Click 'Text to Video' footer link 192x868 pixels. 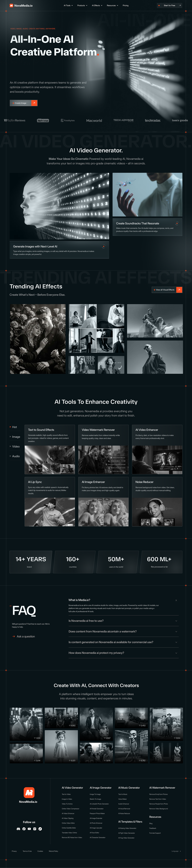tap(66, 794)
